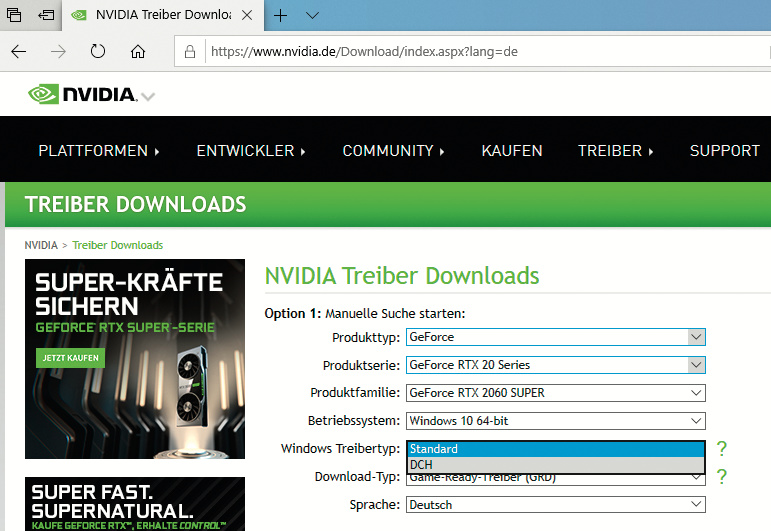Close the NVIDIA Treiber Download tab
The height and width of the screenshot is (531, 771).
247,15
